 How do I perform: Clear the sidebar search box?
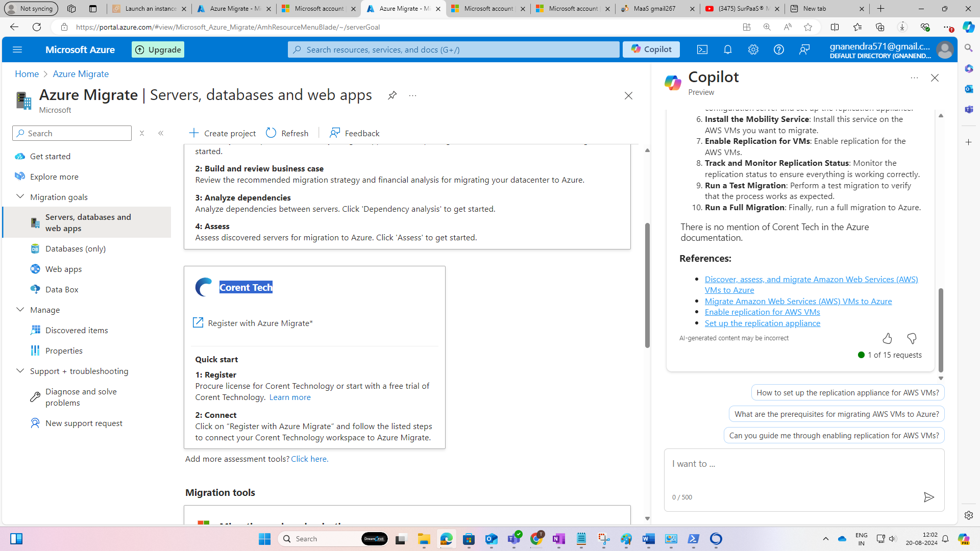[x=142, y=133]
